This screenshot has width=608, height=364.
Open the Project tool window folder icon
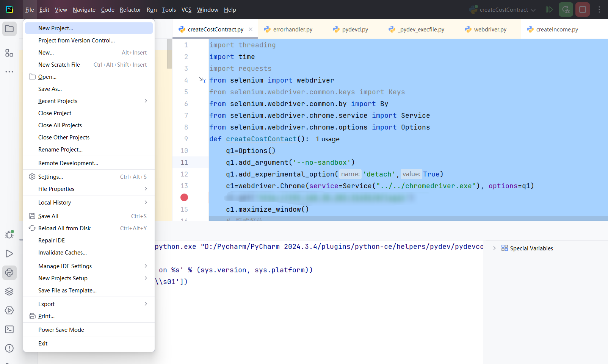[x=9, y=29]
